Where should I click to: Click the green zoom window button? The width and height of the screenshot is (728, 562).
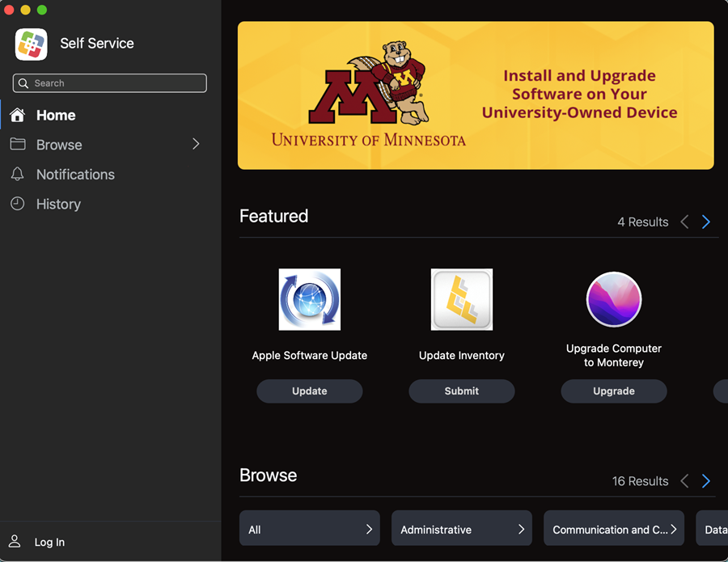42,10
